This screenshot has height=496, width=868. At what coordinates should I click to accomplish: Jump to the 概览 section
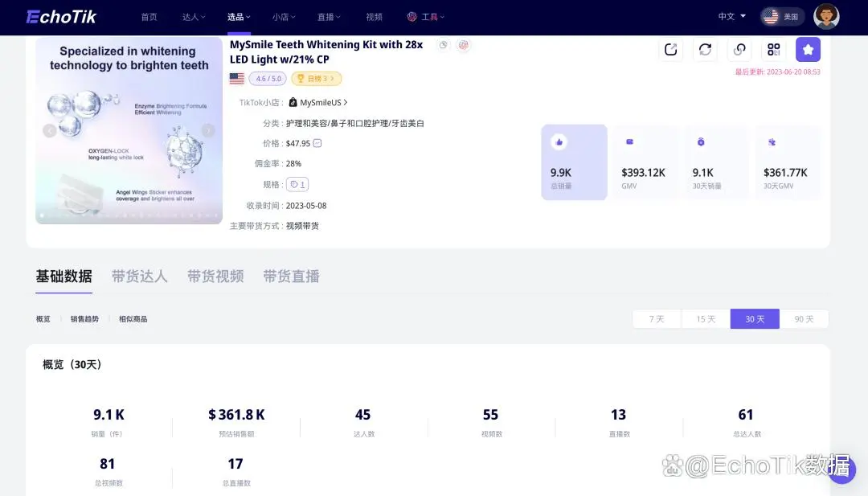click(43, 319)
